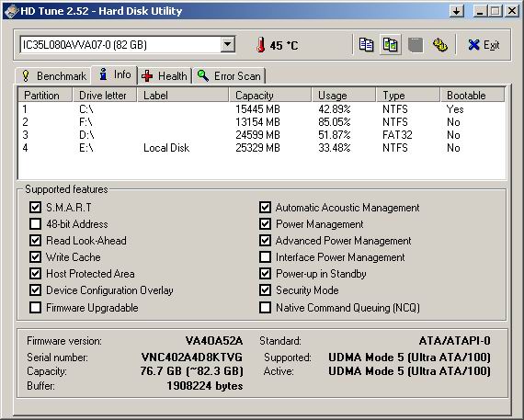The width and height of the screenshot is (524, 420).
Task: Open the options gears icon
Action: click(x=440, y=45)
